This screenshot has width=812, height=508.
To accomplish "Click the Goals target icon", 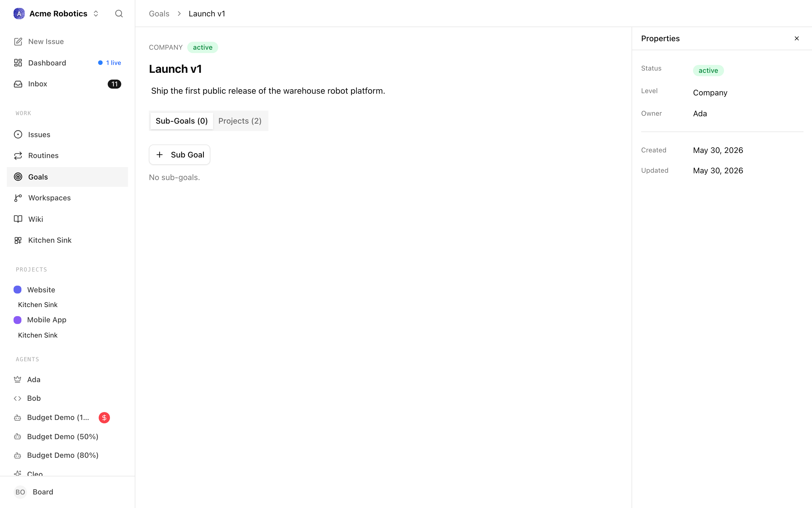I will coord(18,177).
